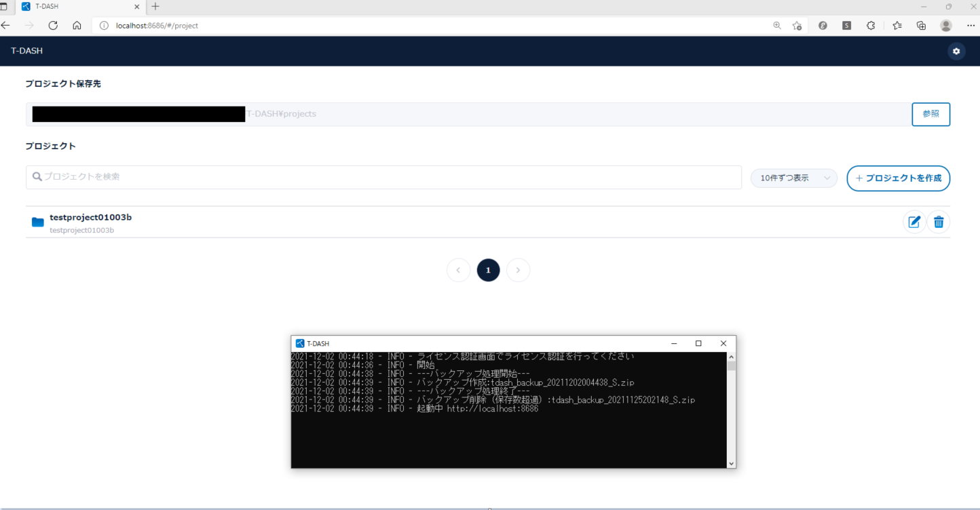Minimize the T-DASH console window
This screenshot has height=510, width=980.
[x=674, y=343]
